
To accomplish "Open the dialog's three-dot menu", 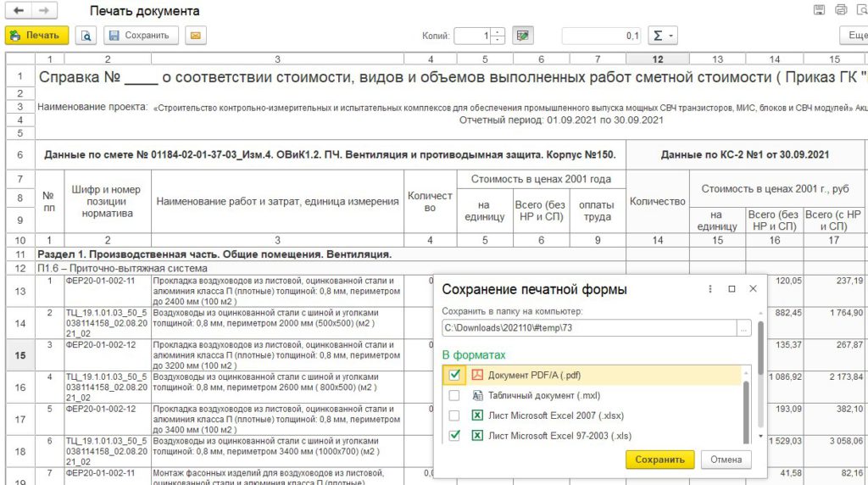I will click(710, 289).
